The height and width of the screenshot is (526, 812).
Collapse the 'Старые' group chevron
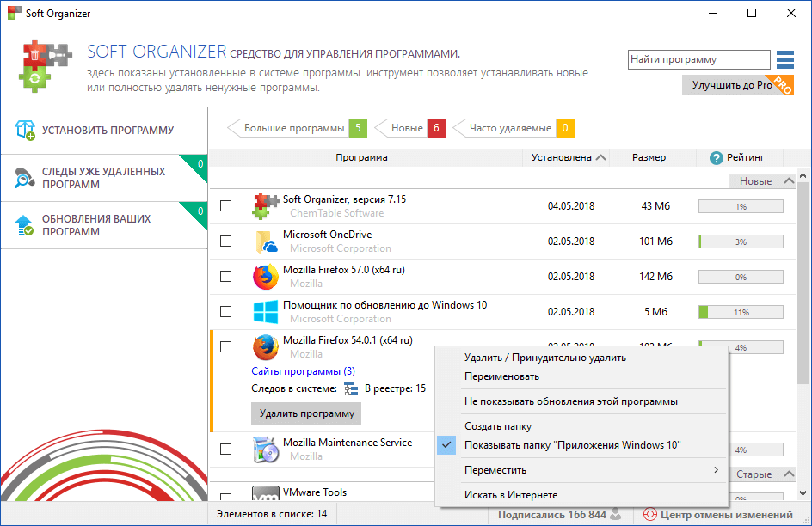[x=789, y=474]
